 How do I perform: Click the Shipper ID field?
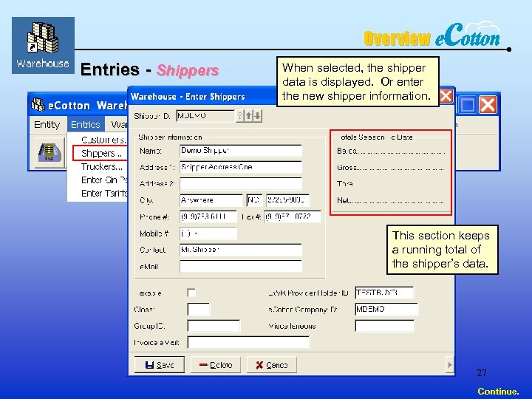205,116
